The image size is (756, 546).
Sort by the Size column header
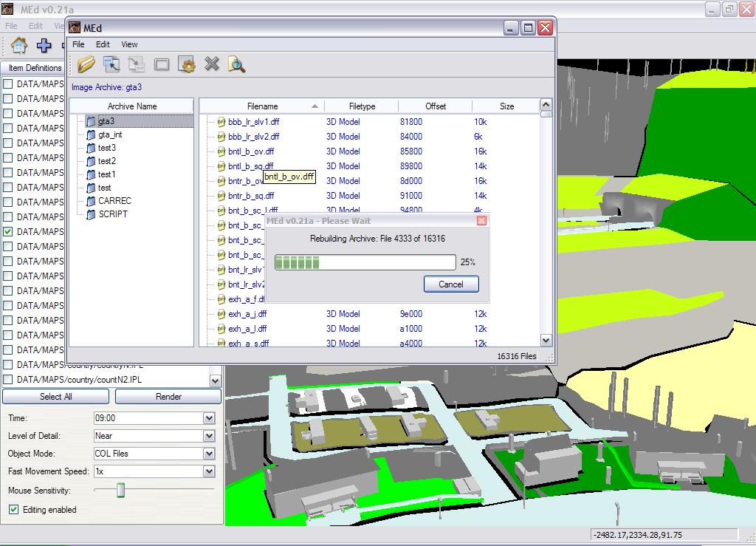pyautogui.click(x=506, y=106)
